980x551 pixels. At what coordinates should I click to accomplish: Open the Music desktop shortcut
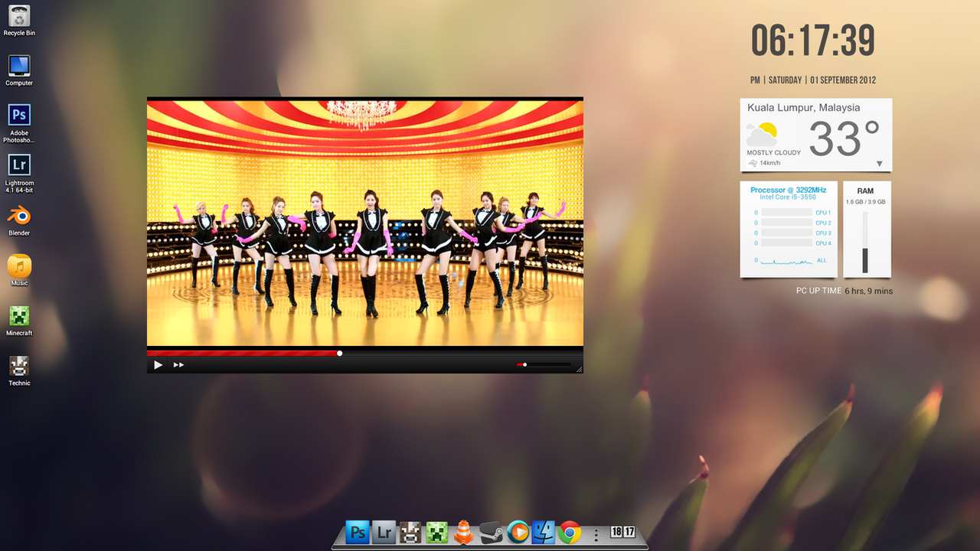(19, 270)
